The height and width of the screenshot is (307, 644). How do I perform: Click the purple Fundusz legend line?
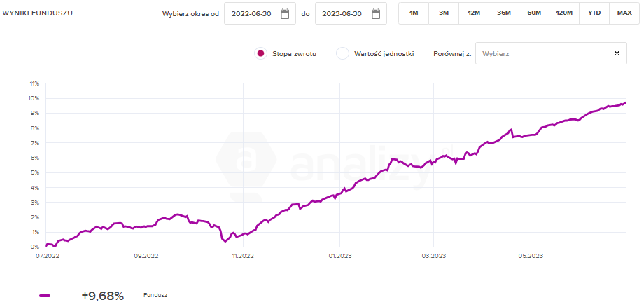tap(45, 296)
